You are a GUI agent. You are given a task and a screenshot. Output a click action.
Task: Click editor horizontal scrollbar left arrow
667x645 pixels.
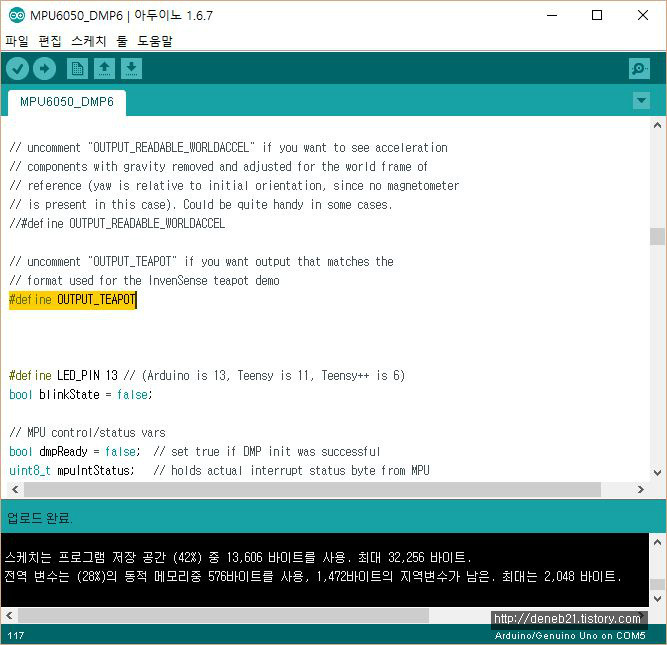pyautogui.click(x=15, y=489)
